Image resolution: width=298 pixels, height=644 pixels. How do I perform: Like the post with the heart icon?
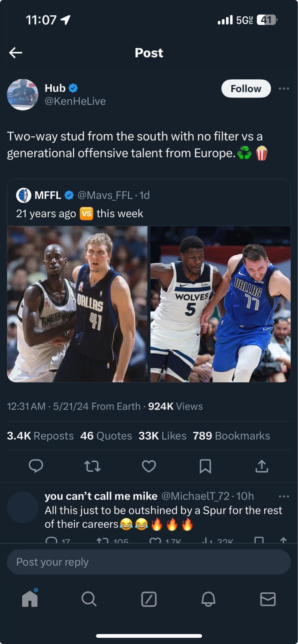[149, 466]
